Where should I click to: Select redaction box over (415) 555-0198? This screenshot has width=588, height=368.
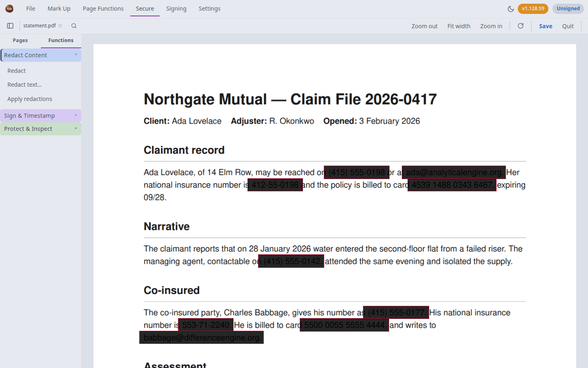(356, 173)
